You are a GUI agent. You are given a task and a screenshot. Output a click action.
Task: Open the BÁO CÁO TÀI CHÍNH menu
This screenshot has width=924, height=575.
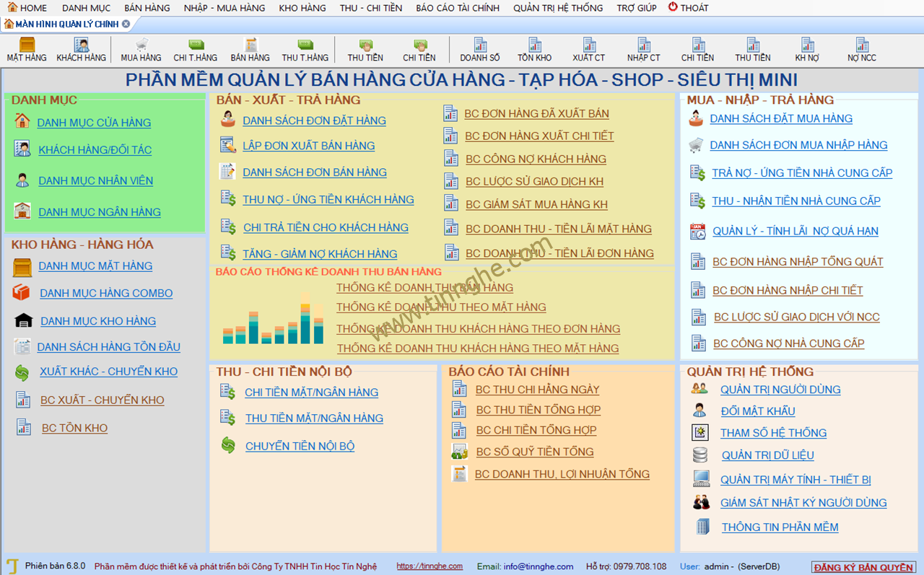(x=458, y=8)
